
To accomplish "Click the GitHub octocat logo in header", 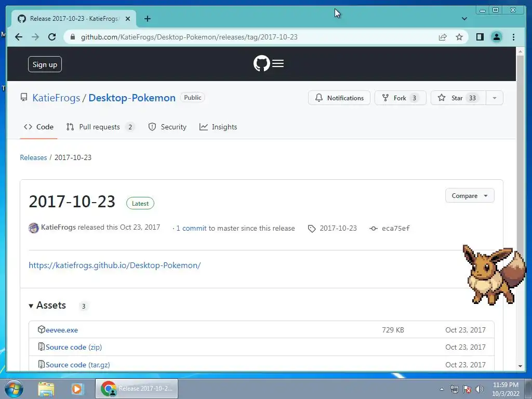I will [x=262, y=63].
